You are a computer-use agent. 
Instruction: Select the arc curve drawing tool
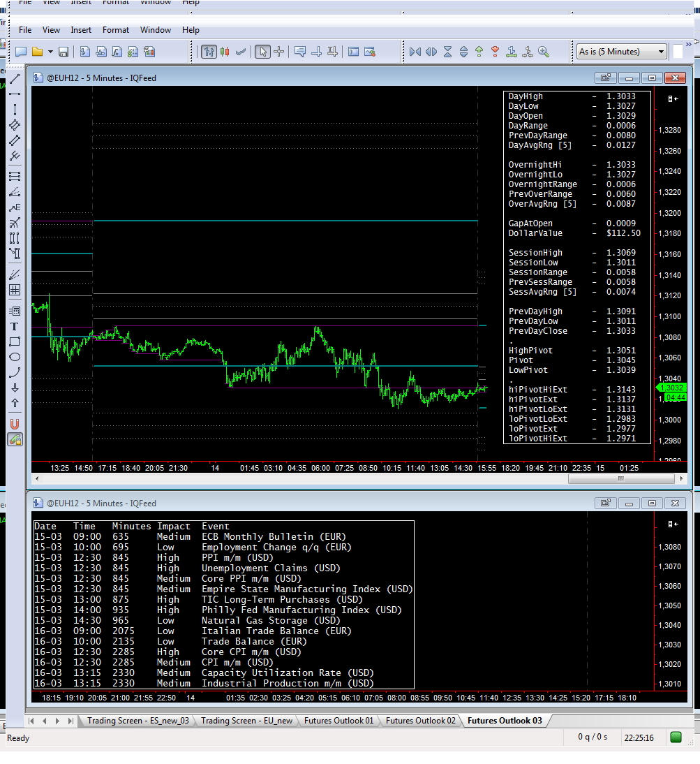click(15, 373)
